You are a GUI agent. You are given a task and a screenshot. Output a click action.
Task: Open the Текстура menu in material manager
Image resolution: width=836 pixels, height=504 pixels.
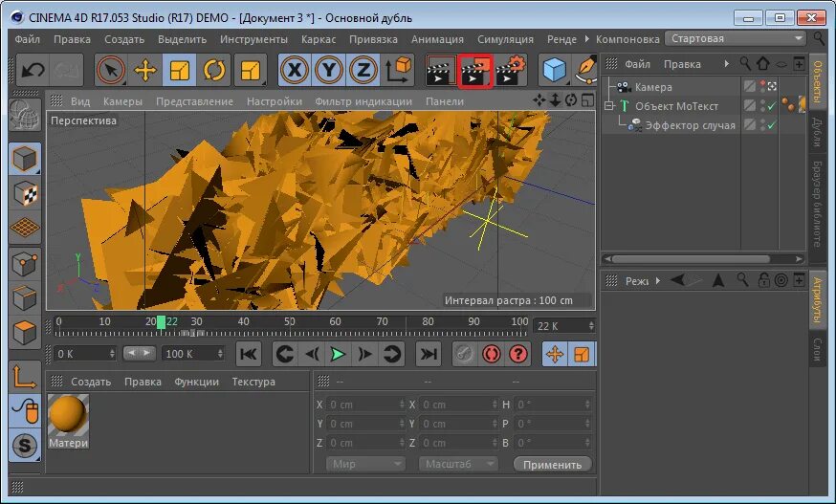pyautogui.click(x=253, y=382)
